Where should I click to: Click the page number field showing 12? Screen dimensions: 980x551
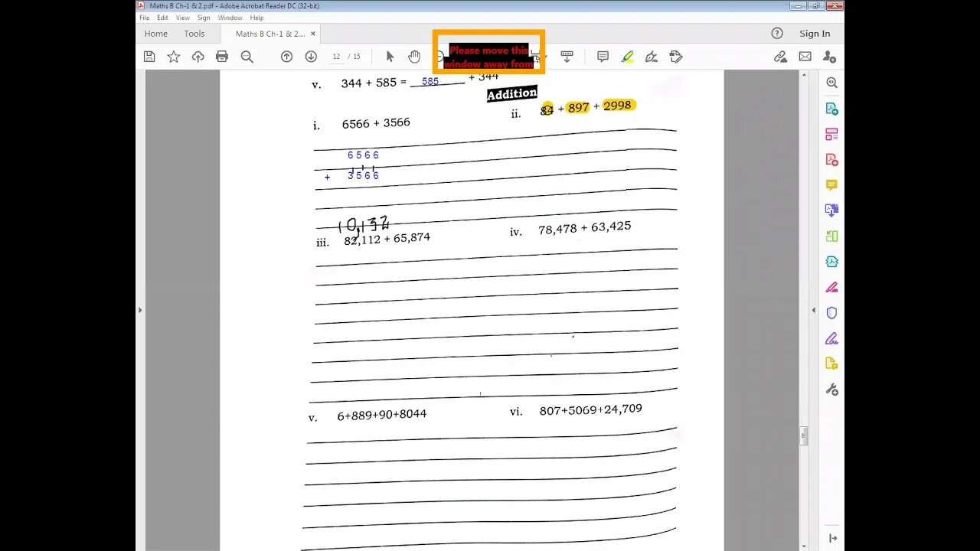[x=336, y=57]
